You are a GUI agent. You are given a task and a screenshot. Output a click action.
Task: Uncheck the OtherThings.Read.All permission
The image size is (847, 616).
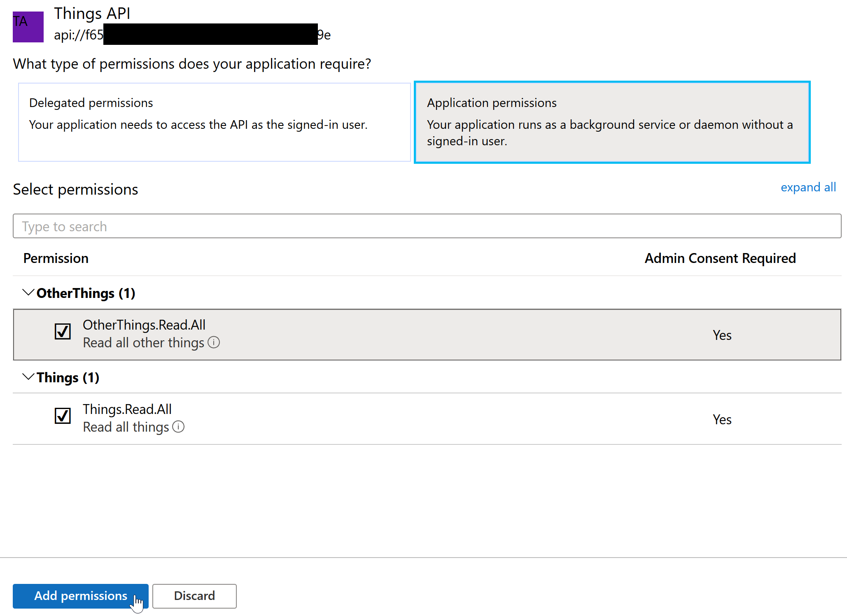coord(63,331)
